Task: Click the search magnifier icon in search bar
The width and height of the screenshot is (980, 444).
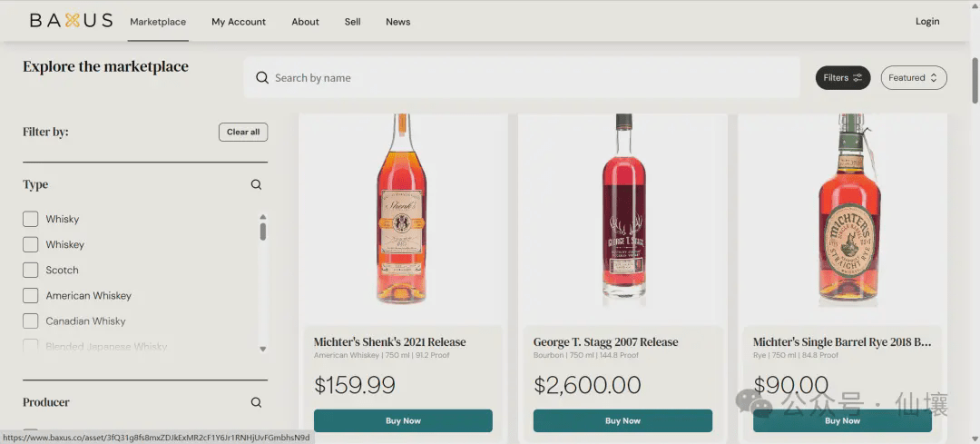Action: pyautogui.click(x=261, y=78)
